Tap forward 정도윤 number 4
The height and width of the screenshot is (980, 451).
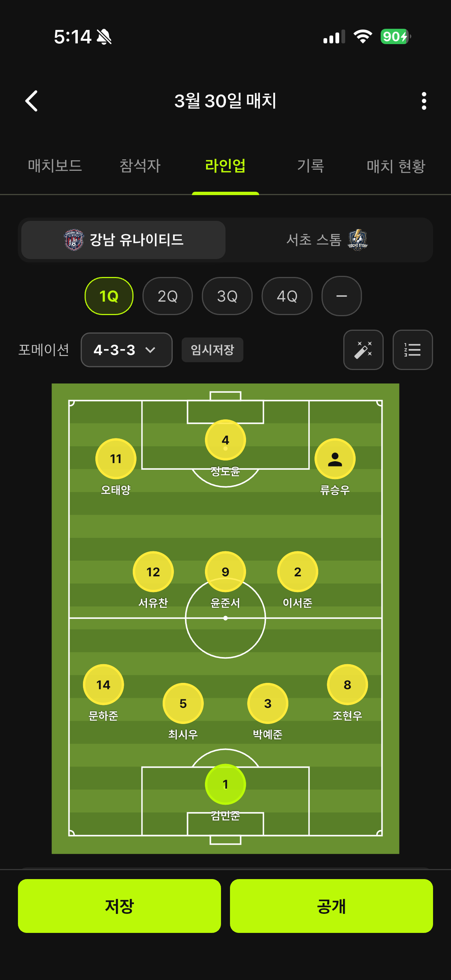click(x=225, y=440)
